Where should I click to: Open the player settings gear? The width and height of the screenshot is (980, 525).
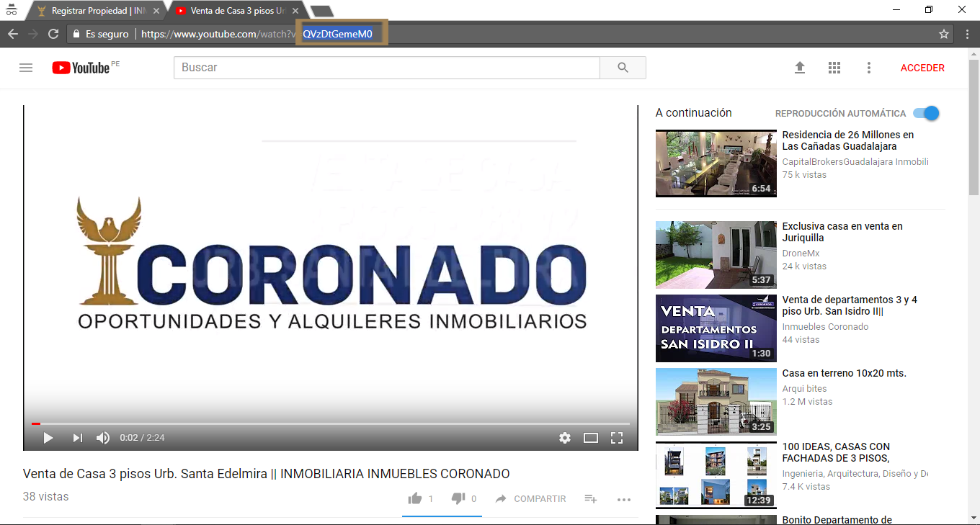click(565, 438)
